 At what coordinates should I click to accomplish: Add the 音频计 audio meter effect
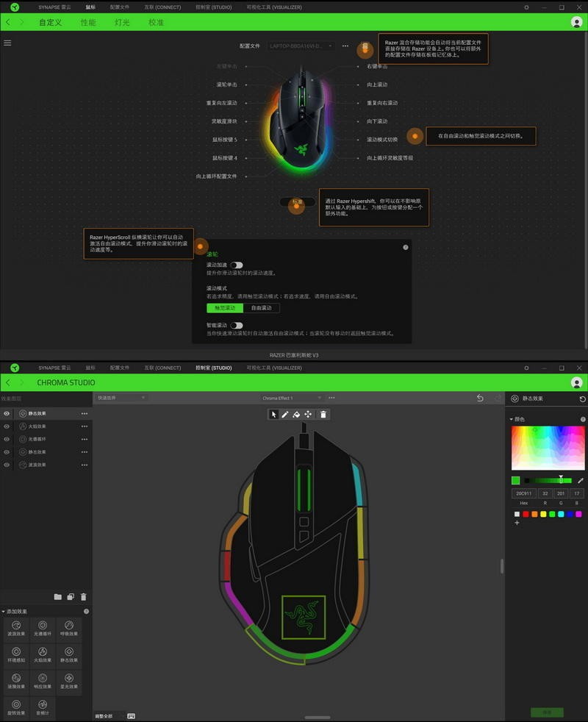pos(43,708)
